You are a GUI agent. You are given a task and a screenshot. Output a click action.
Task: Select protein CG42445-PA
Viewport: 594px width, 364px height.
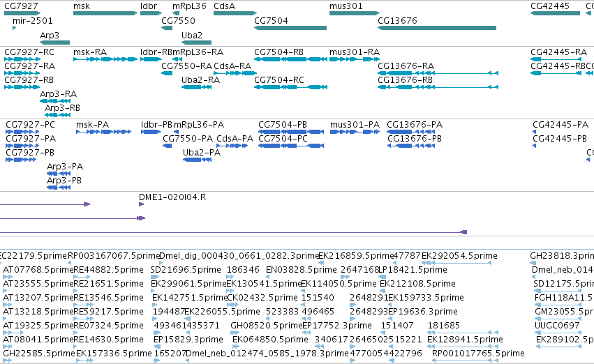coord(560,125)
